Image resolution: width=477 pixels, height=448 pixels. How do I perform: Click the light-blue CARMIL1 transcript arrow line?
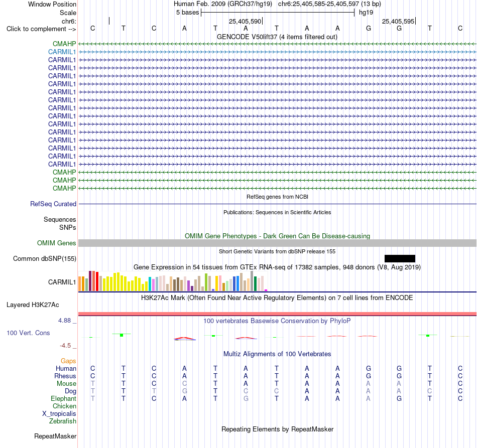[278, 52]
